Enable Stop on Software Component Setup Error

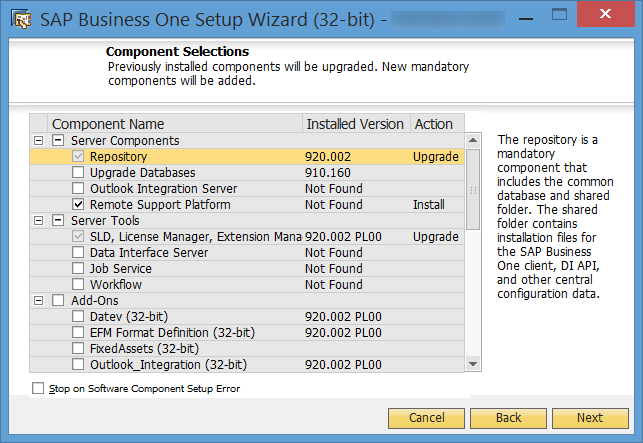(x=38, y=388)
